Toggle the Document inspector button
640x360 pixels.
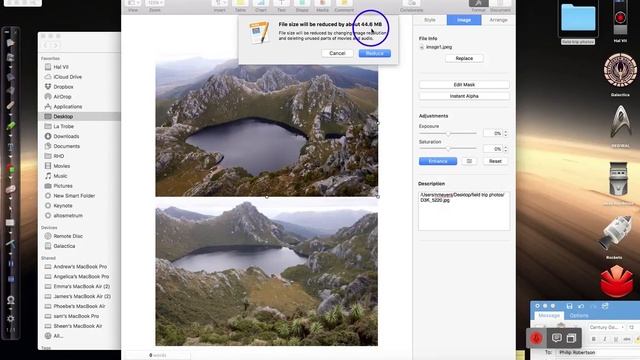click(500, 5)
